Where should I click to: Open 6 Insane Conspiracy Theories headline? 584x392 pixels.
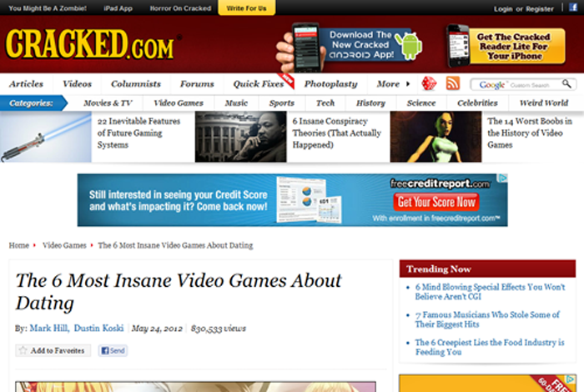click(336, 133)
